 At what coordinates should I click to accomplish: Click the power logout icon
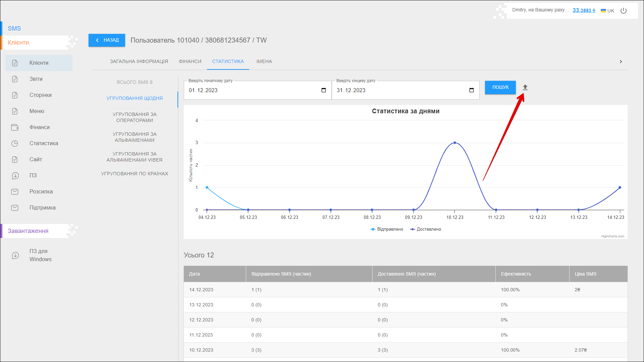(x=624, y=11)
